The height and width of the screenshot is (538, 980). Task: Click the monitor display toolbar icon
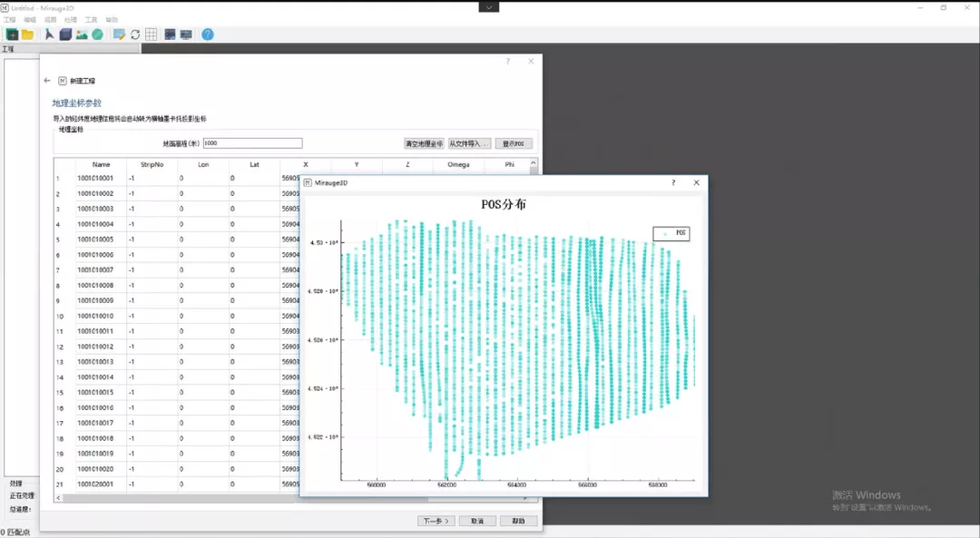point(186,34)
